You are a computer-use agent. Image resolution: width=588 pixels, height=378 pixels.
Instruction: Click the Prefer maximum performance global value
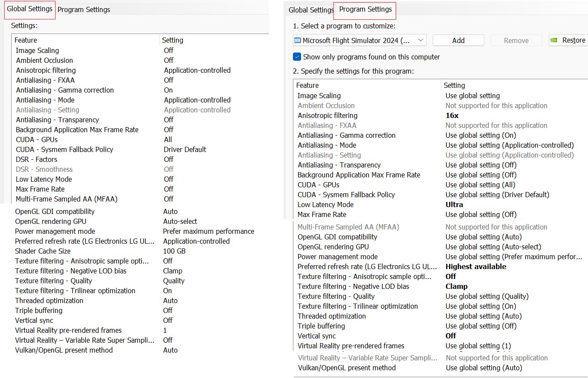pos(209,231)
